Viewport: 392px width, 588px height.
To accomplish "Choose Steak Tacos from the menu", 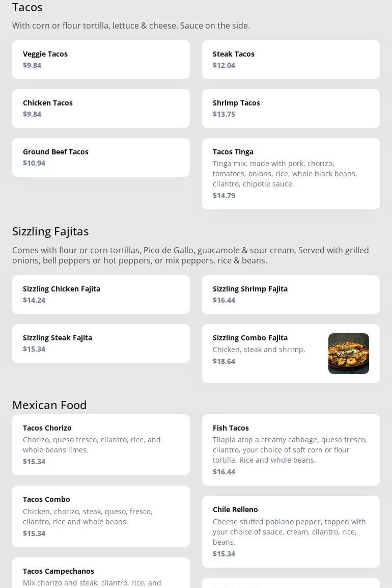I will click(x=291, y=60).
